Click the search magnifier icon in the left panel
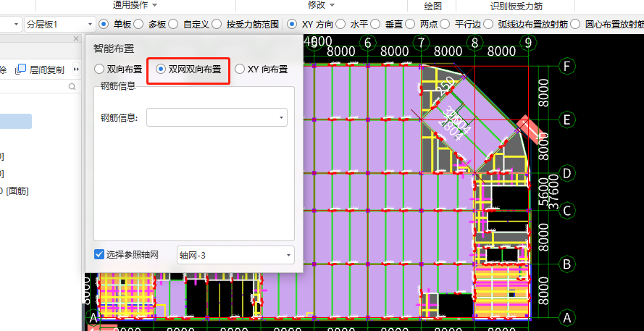 (72, 86)
